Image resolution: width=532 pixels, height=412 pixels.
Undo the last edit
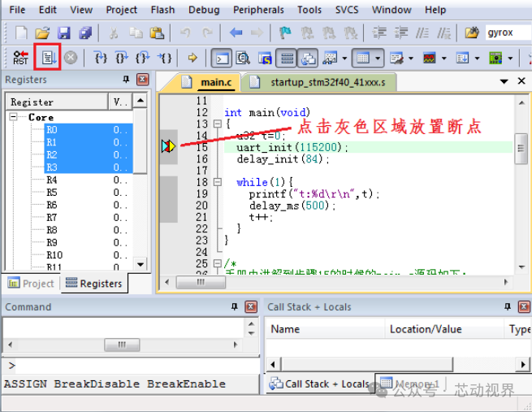click(185, 33)
